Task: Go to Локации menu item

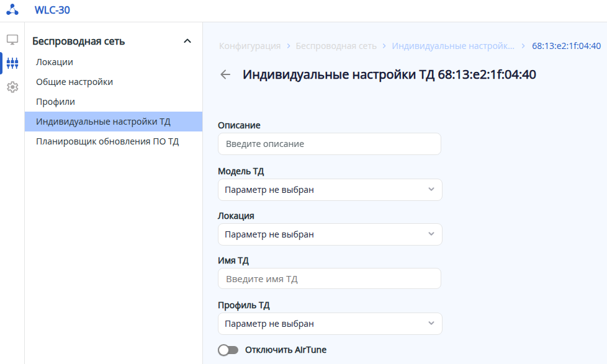Action: (55, 62)
